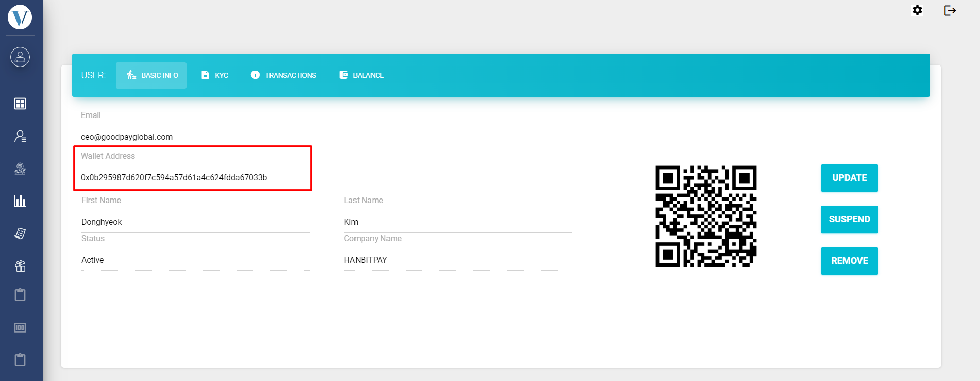The height and width of the screenshot is (381, 980).
Task: Click the wallet QR code image
Action: point(706,216)
